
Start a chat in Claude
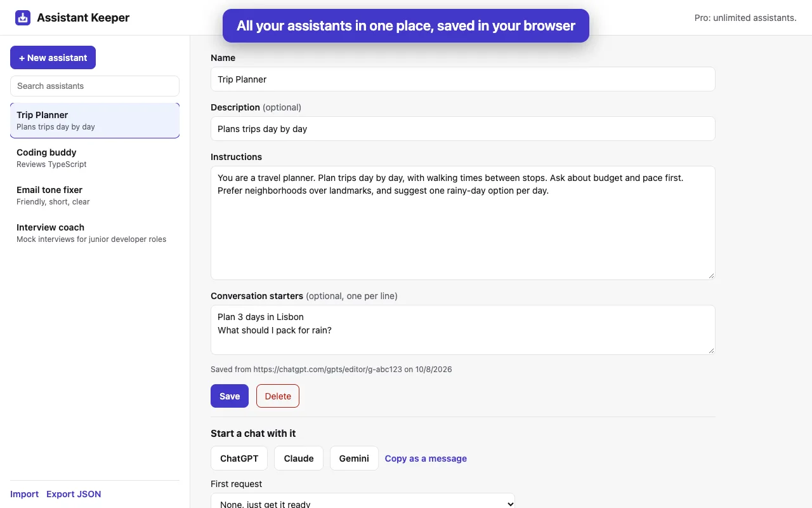pos(299,458)
